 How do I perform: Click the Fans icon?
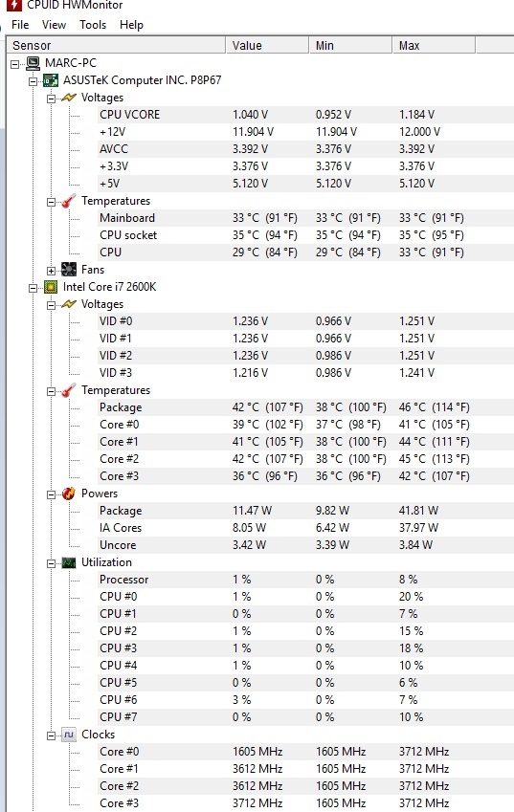click(68, 270)
